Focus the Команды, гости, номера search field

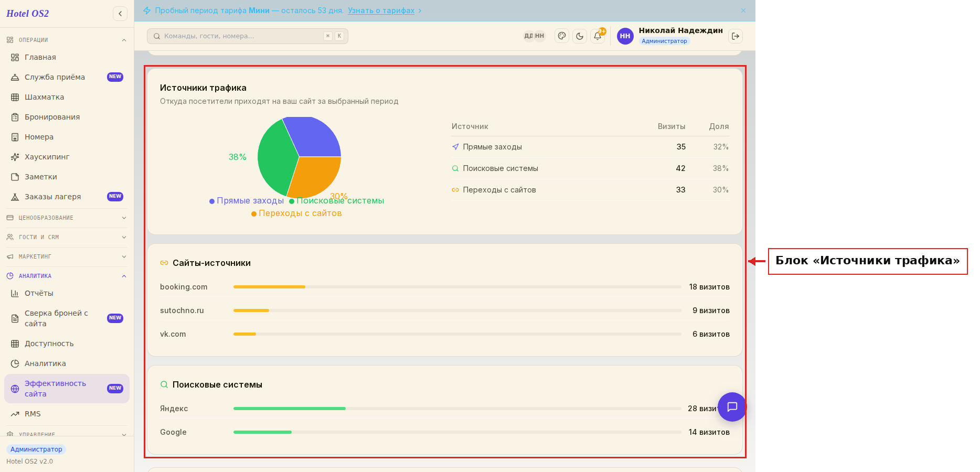click(248, 36)
